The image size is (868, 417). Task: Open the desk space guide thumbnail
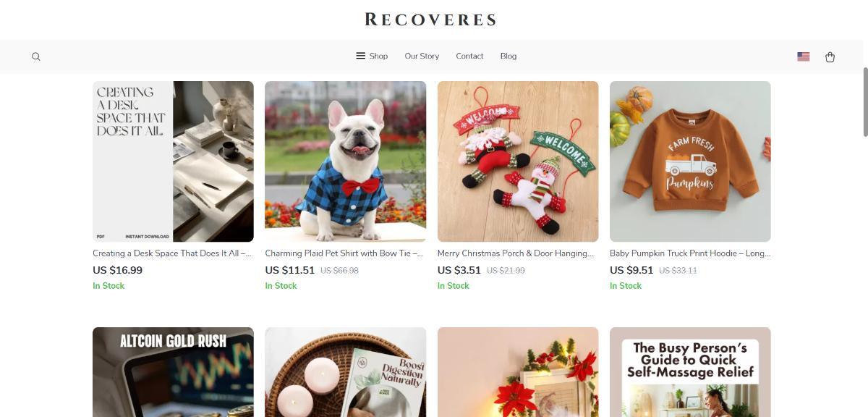pos(173,161)
